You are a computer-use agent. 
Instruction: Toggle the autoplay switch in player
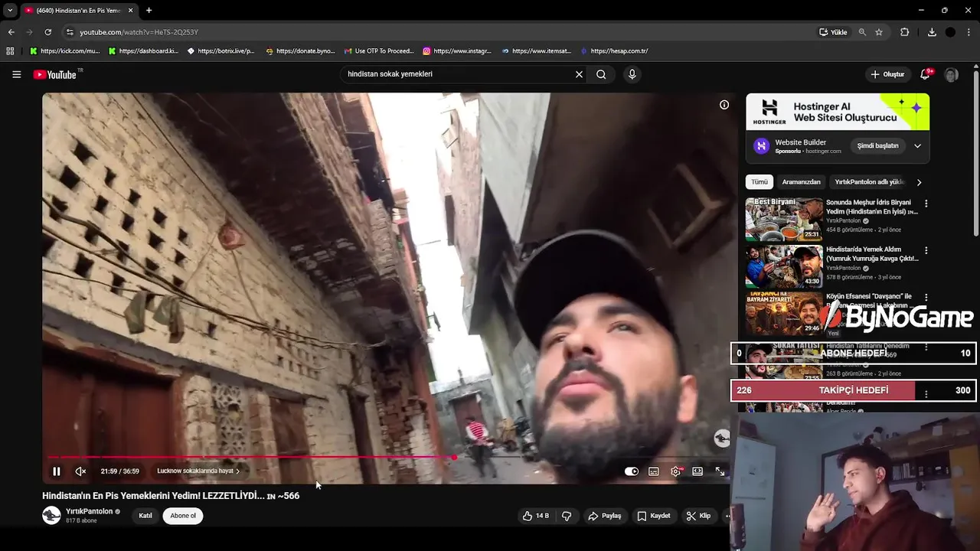tap(632, 471)
